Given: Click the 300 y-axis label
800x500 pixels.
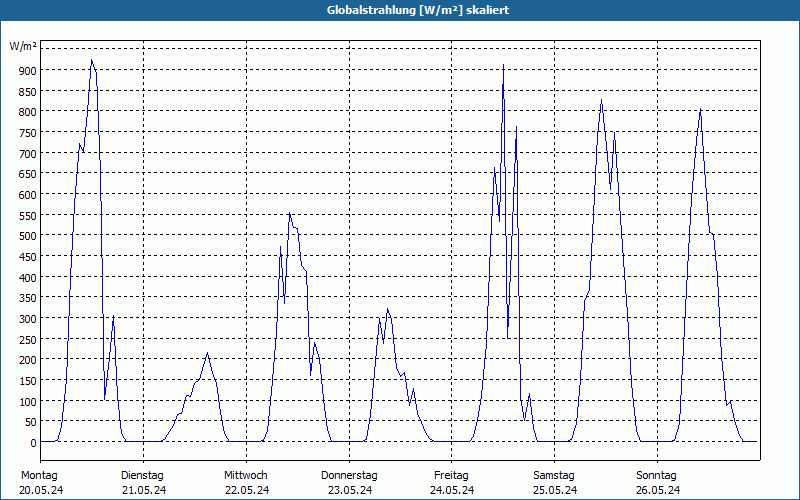Looking at the screenshot, I should 29,319.
